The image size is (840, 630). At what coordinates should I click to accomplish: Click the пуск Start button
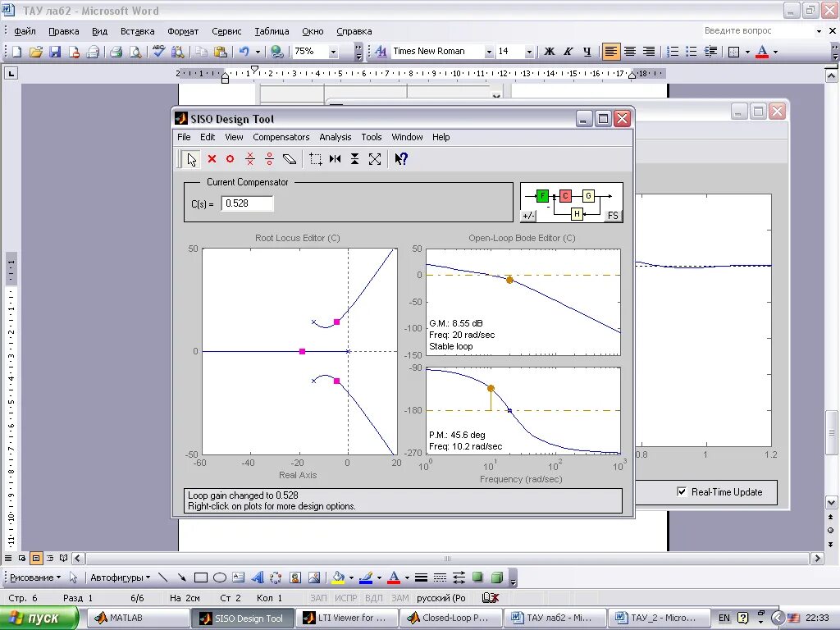[x=39, y=618]
